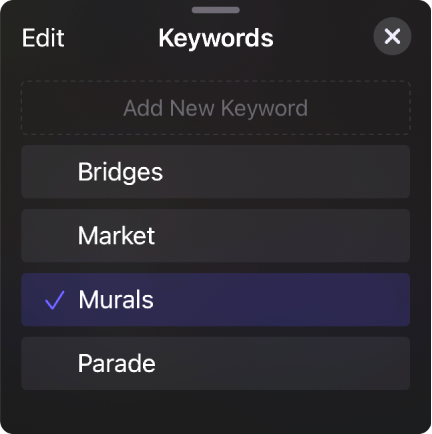Click the purple checkmark beside Murals
The height and width of the screenshot is (434, 432).
(54, 300)
